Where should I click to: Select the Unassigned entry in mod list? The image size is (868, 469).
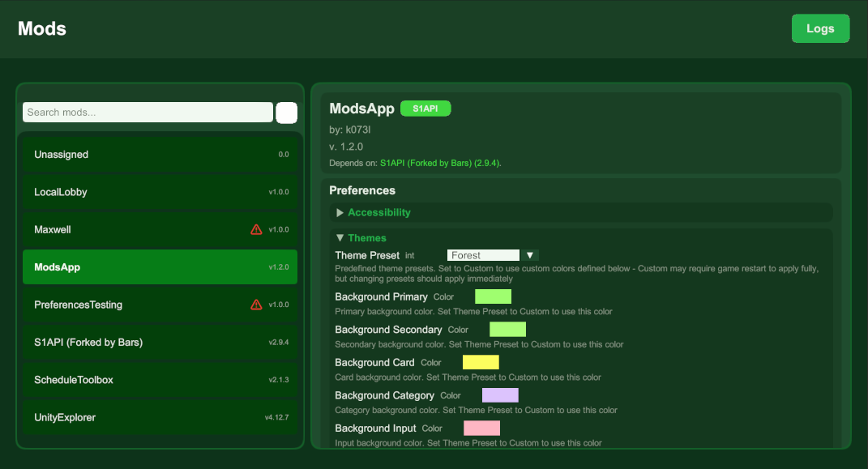point(160,154)
